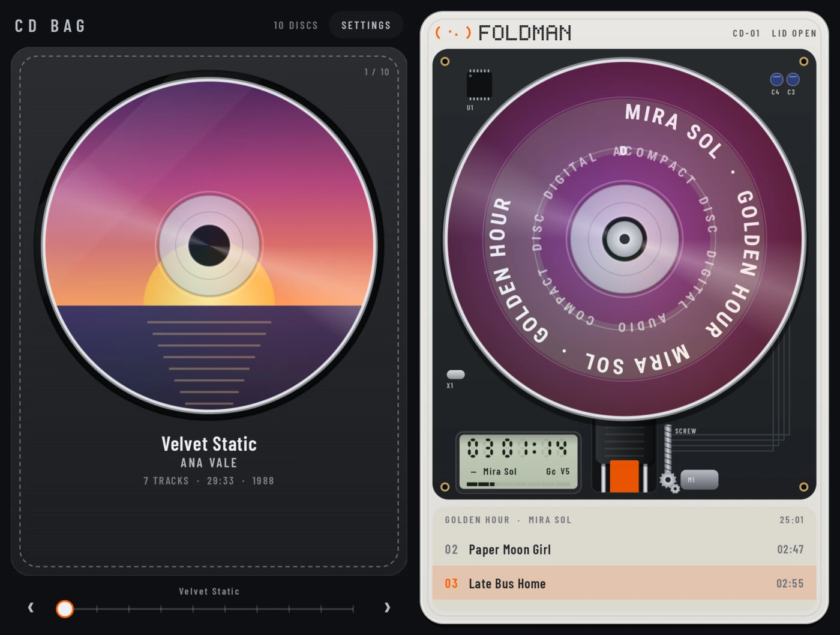Screen dimensions: 840x635
Task: Go to the previous disc with the left chevron
Action: click(x=31, y=608)
